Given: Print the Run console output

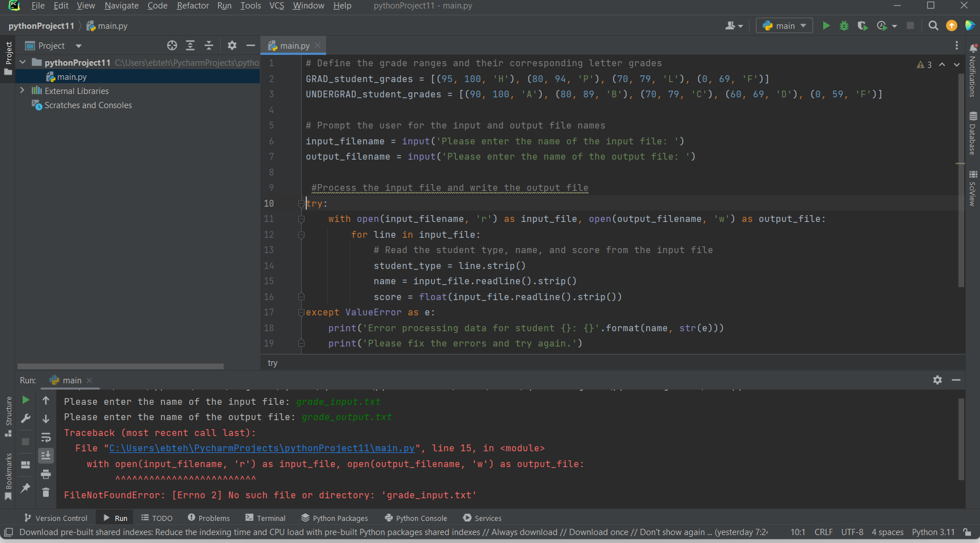Looking at the screenshot, I should tap(46, 474).
